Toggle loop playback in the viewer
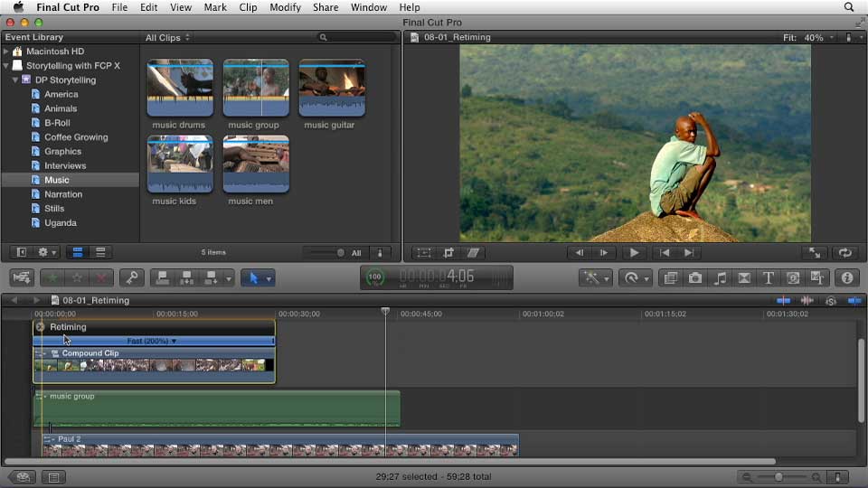Screen dimensions: 868x488 tap(845, 253)
